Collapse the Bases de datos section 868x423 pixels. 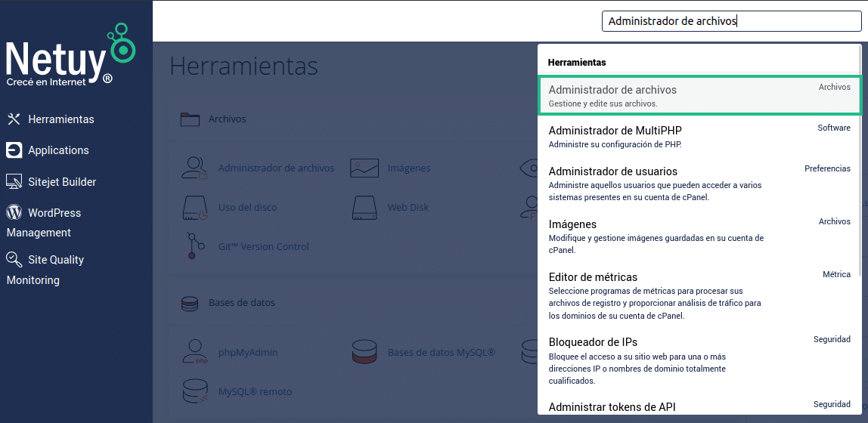241,303
